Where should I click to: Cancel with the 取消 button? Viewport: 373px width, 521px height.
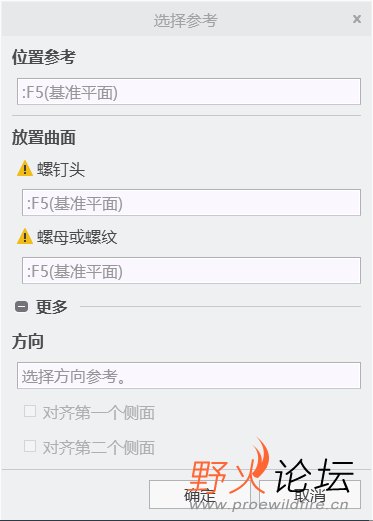pyautogui.click(x=310, y=495)
